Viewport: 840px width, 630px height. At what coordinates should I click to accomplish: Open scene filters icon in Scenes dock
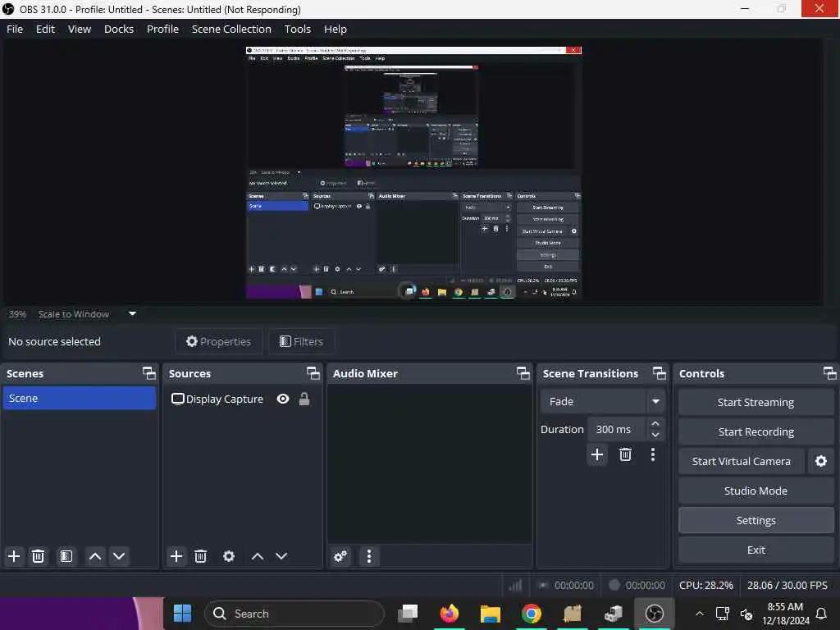tap(66, 556)
